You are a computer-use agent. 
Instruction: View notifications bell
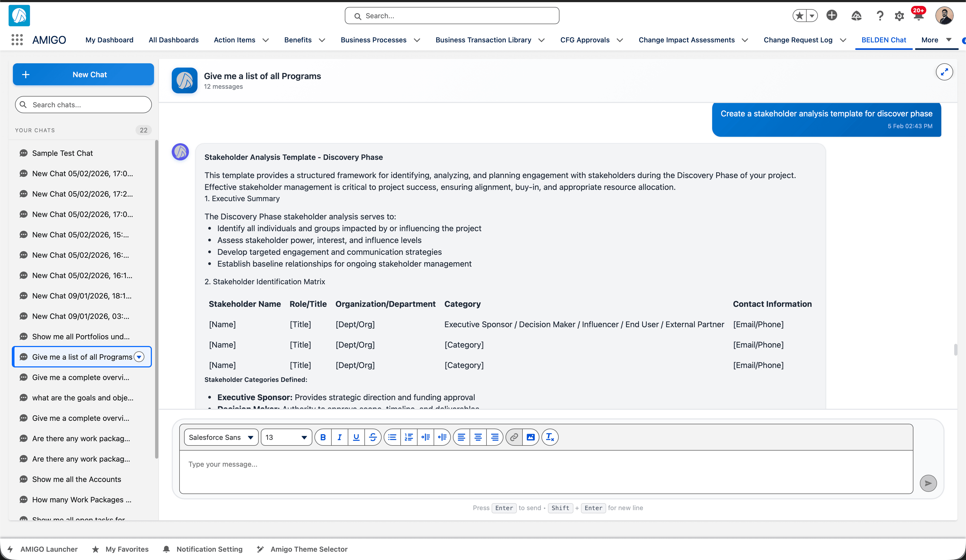tap(919, 16)
